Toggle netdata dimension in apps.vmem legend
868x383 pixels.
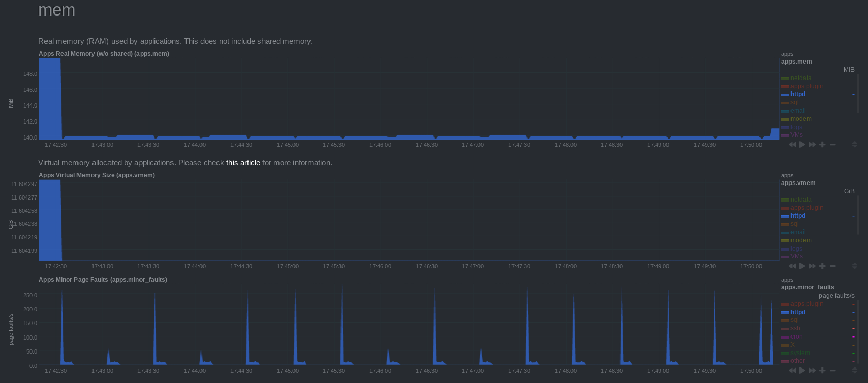point(800,200)
